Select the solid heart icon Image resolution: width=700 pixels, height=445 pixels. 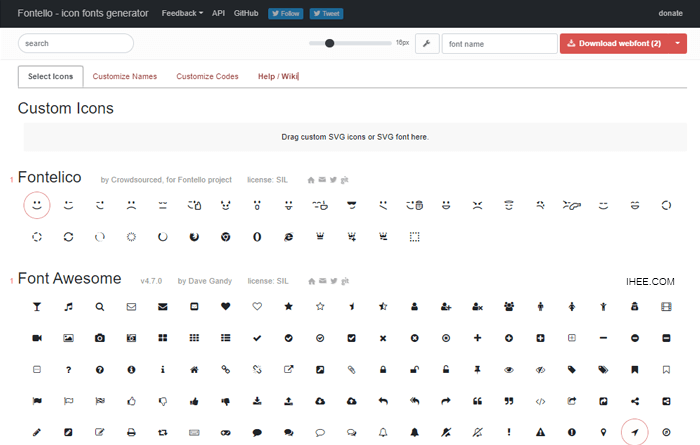(x=226, y=307)
